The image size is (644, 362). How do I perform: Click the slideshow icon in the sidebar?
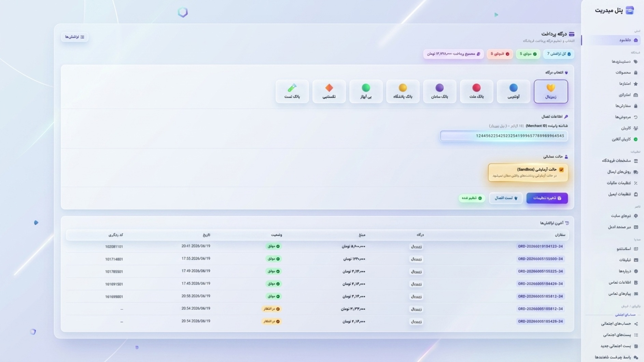pyautogui.click(x=635, y=249)
